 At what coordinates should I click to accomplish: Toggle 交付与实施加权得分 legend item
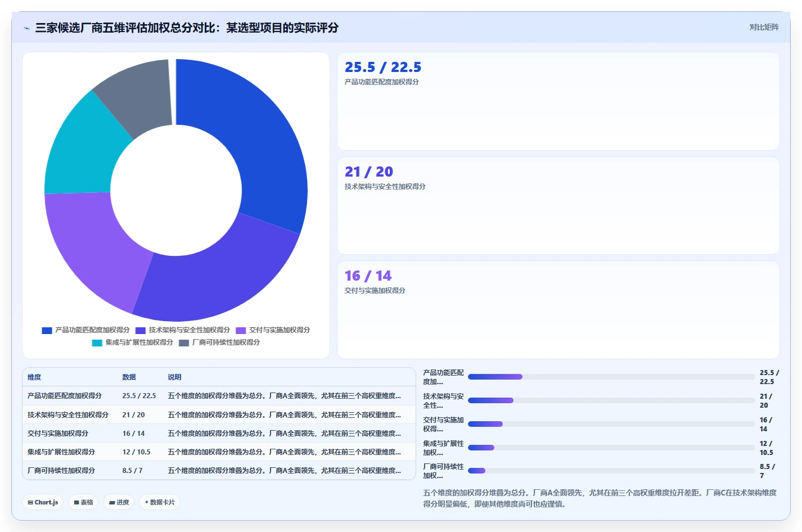(x=273, y=330)
